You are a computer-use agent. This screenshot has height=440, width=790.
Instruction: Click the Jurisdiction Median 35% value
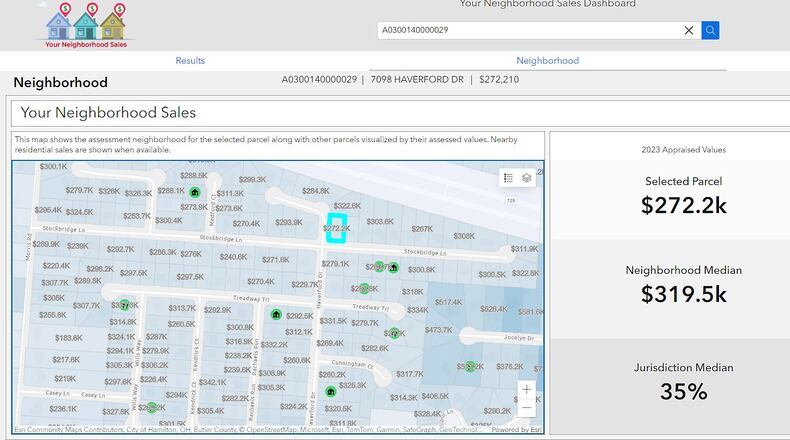pyautogui.click(x=684, y=392)
